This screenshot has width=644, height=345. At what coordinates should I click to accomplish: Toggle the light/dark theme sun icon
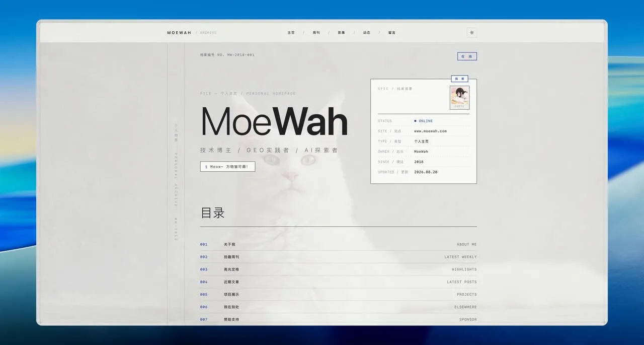(x=471, y=33)
